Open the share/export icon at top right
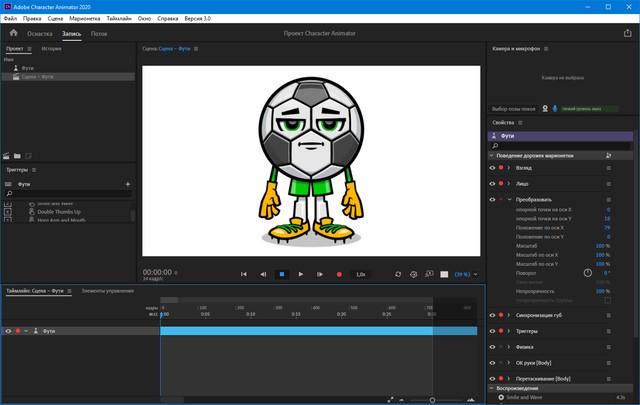This screenshot has width=640, height=405. (x=628, y=33)
